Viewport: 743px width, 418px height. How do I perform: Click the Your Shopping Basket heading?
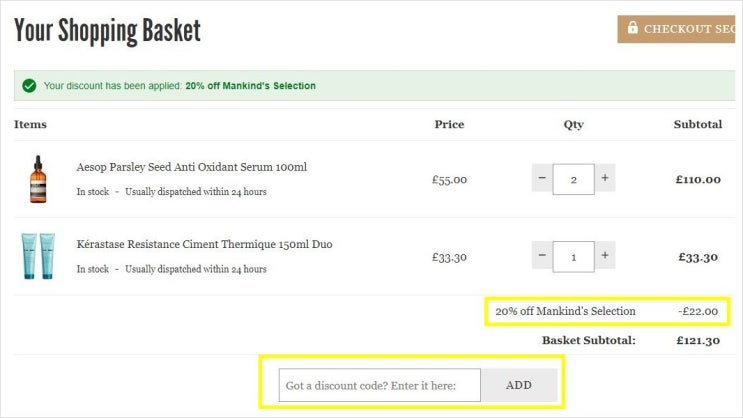107,30
